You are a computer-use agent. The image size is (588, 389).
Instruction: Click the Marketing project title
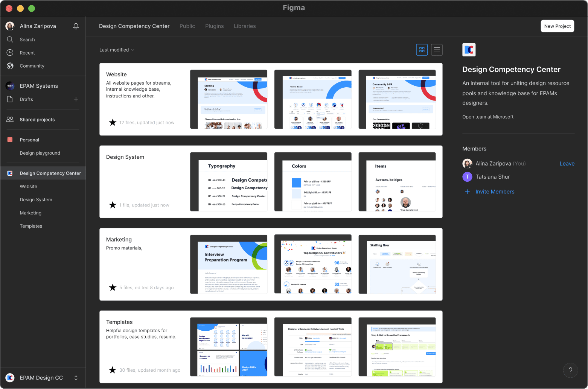pos(119,239)
